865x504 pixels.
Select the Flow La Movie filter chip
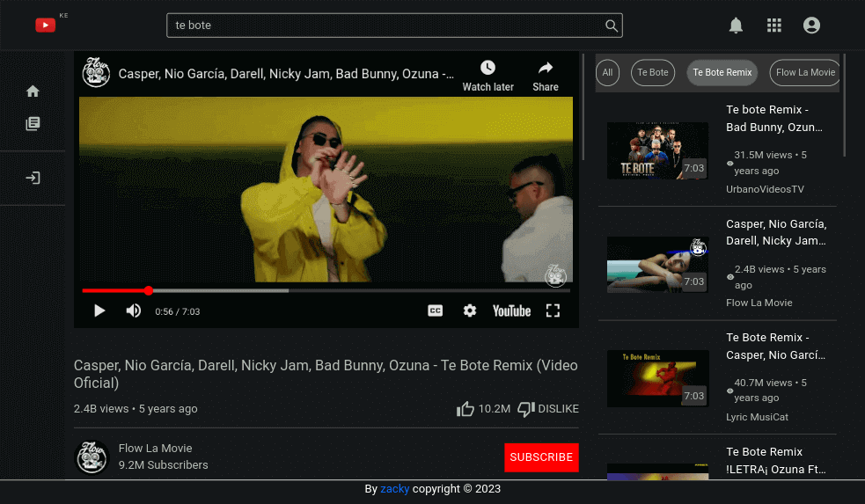click(x=804, y=72)
